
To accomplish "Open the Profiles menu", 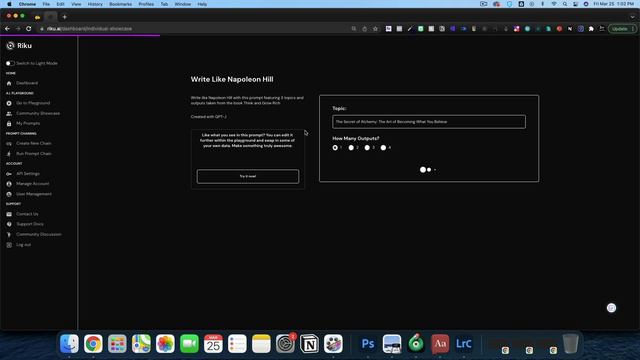I will [x=146, y=4].
